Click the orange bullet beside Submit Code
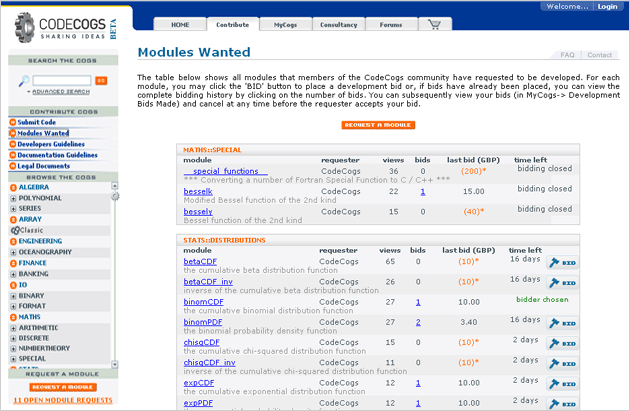 13,123
